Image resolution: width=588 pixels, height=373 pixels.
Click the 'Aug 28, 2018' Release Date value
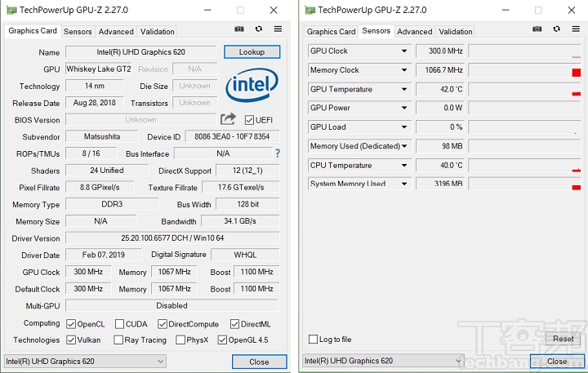click(95, 103)
